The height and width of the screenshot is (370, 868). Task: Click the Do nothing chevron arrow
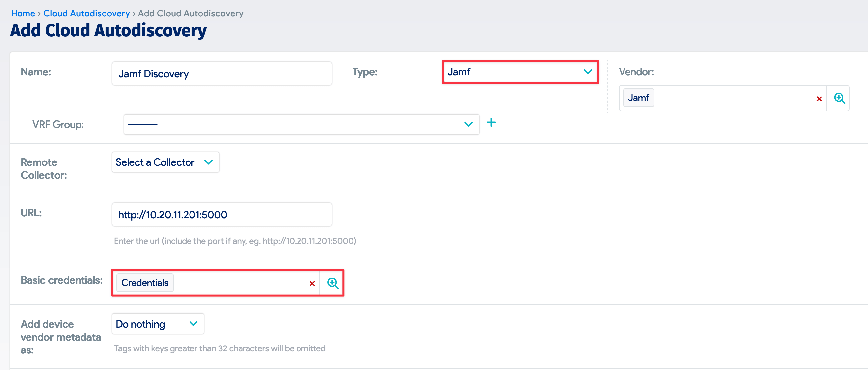pyautogui.click(x=193, y=324)
